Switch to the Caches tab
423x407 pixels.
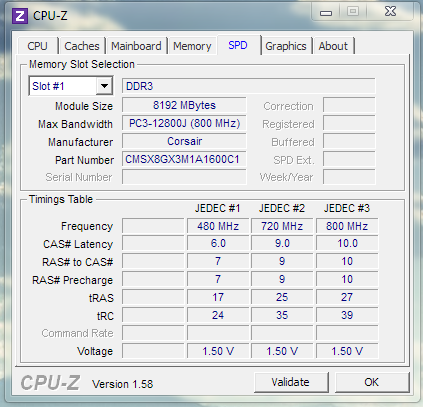coord(82,46)
